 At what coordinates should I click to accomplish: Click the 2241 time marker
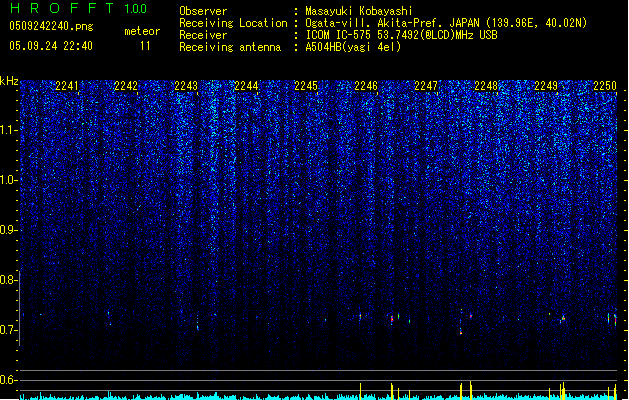(x=67, y=86)
